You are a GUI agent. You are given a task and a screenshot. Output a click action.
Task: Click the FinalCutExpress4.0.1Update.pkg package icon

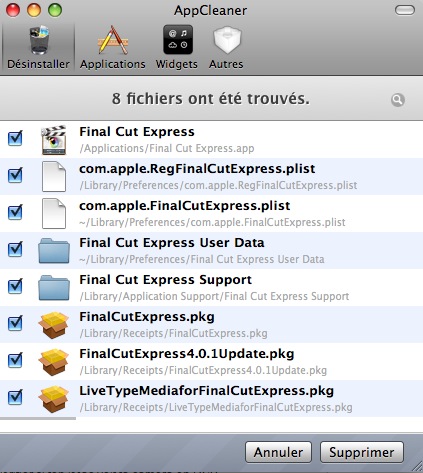click(54, 362)
